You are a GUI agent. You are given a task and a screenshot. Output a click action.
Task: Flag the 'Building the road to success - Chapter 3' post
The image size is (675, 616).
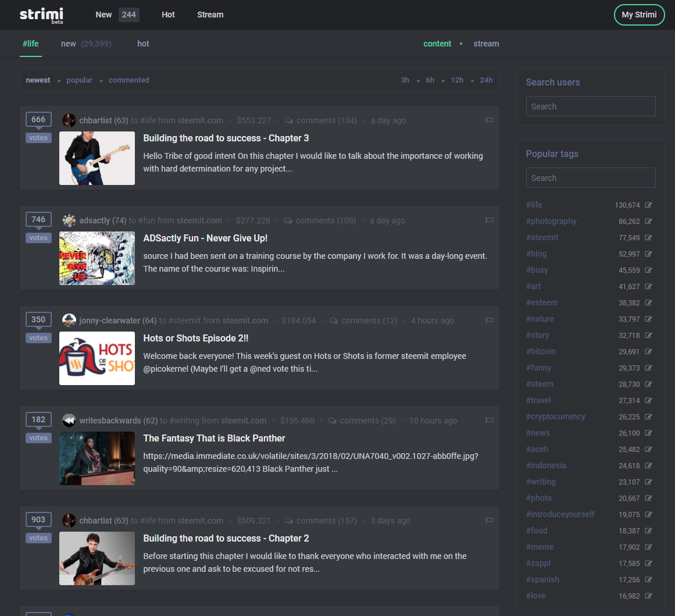489,120
